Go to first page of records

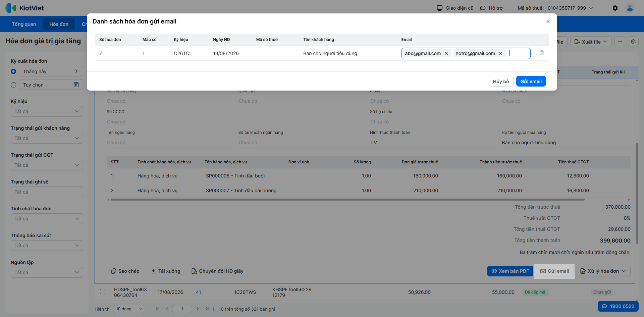point(157,309)
